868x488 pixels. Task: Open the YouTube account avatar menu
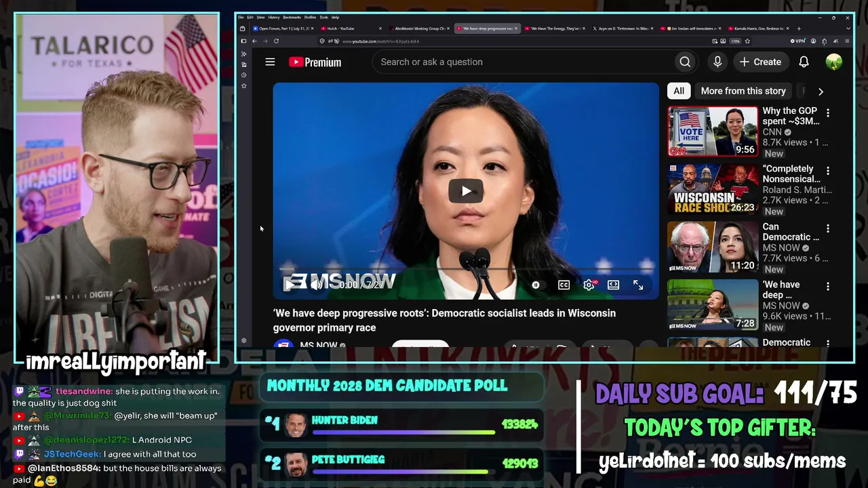click(834, 62)
